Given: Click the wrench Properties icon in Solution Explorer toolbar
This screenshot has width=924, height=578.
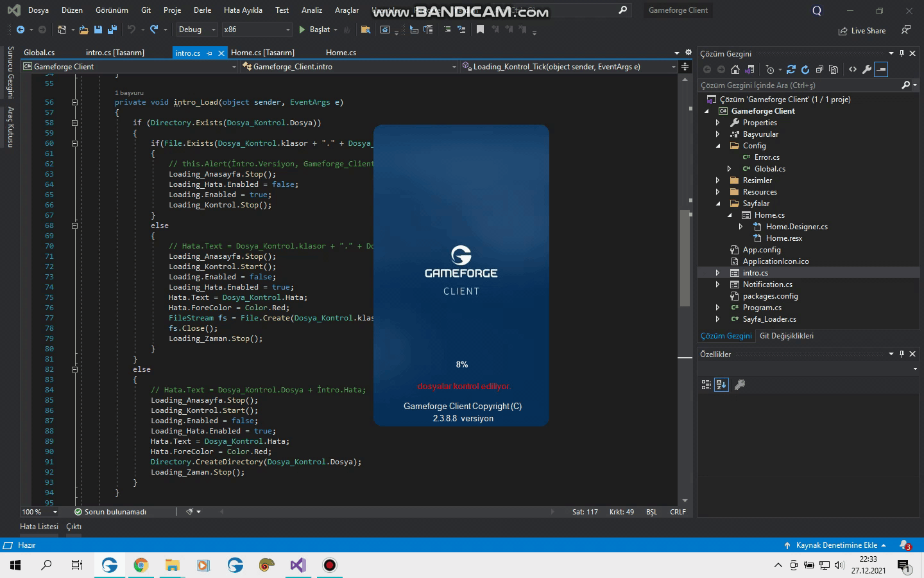Looking at the screenshot, I should coord(867,69).
